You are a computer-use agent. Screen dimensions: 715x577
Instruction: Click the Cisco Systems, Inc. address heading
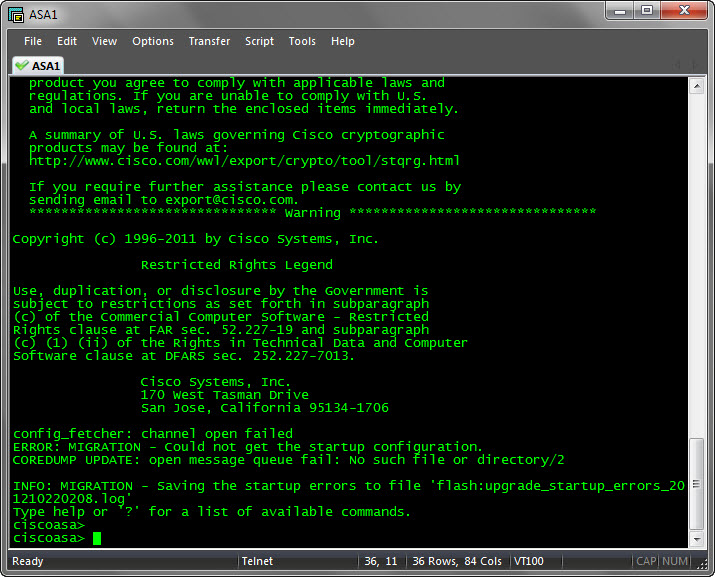(x=215, y=382)
